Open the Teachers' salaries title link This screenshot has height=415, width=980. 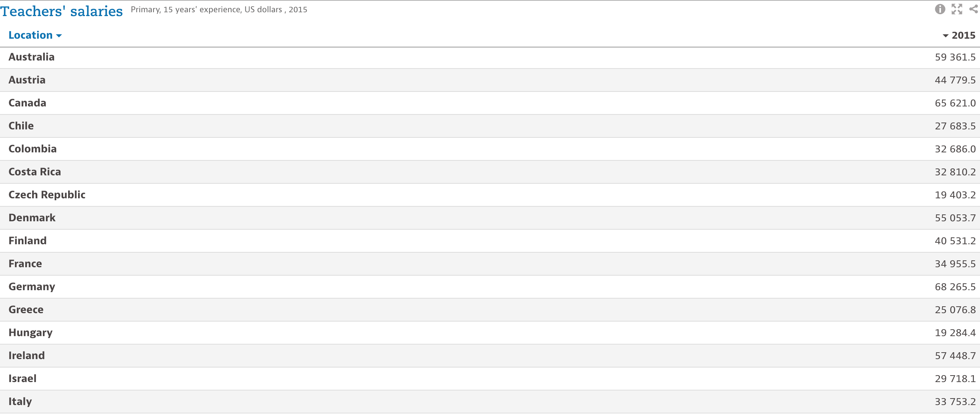62,11
